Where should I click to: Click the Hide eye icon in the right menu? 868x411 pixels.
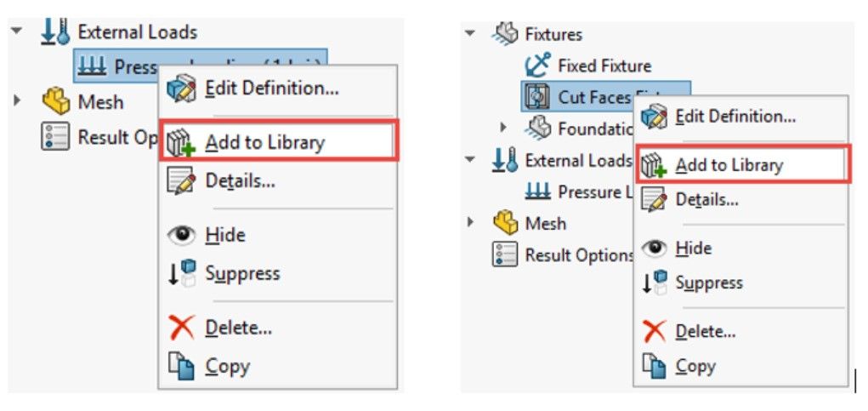[x=655, y=248]
